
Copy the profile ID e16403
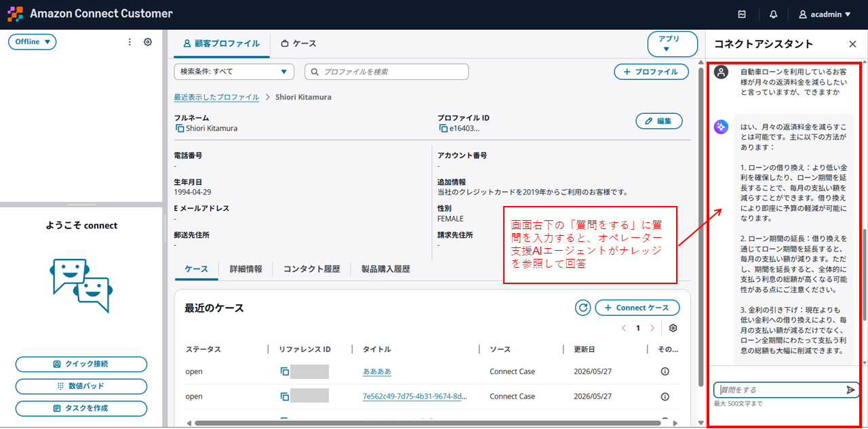443,128
